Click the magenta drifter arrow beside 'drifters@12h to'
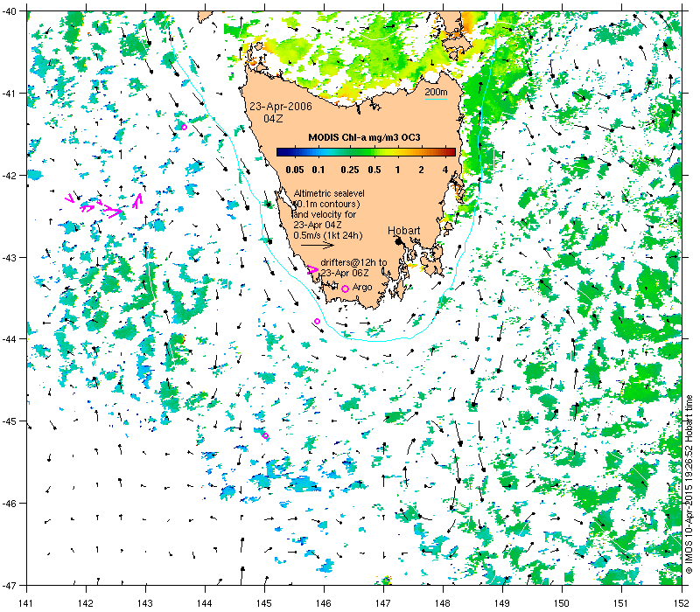 pos(312,269)
